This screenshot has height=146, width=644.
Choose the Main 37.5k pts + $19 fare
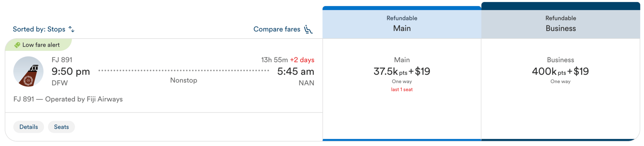coord(402,71)
